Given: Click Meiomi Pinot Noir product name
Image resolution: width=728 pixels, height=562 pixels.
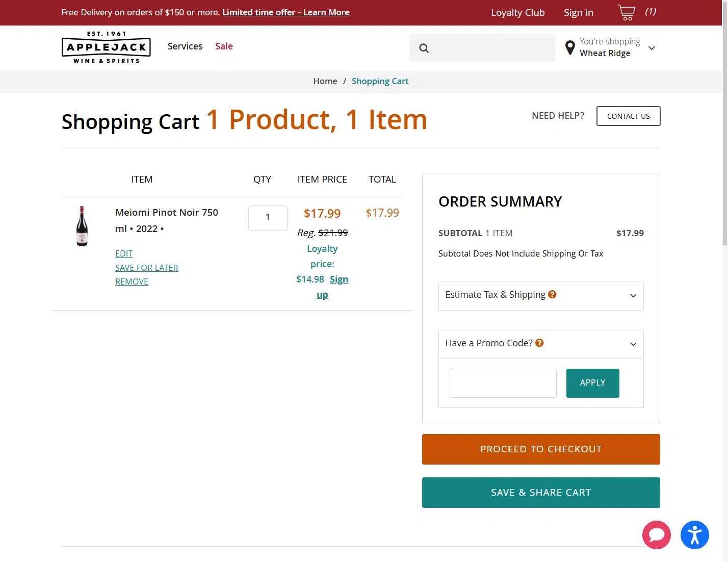Looking at the screenshot, I should [x=167, y=220].
